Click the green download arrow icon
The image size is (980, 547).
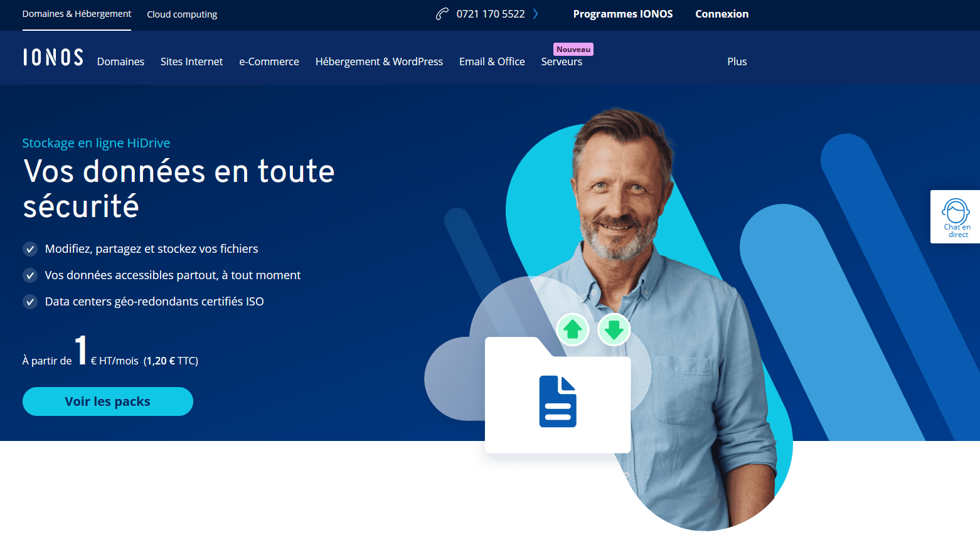click(x=614, y=329)
